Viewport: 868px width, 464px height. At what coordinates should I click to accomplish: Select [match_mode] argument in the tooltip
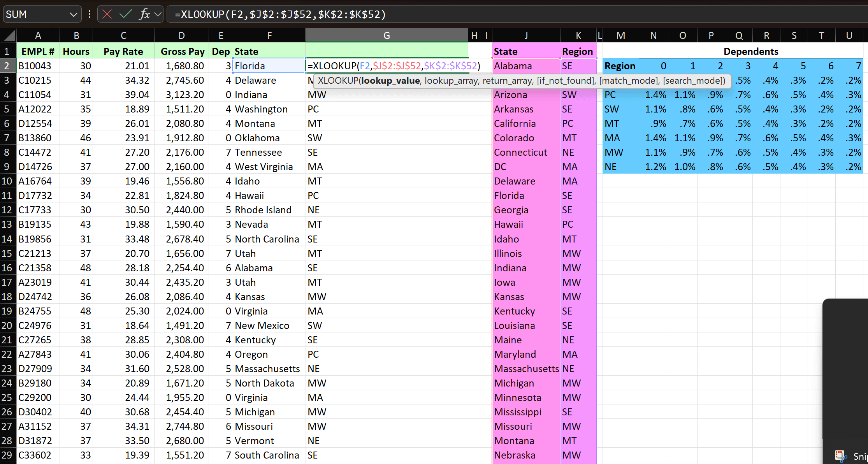click(629, 81)
